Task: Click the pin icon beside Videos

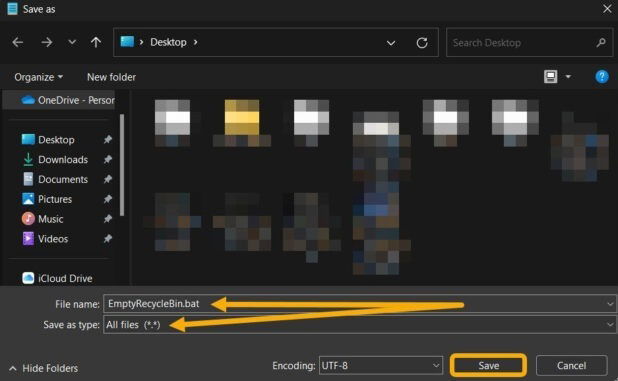Action: [x=108, y=238]
